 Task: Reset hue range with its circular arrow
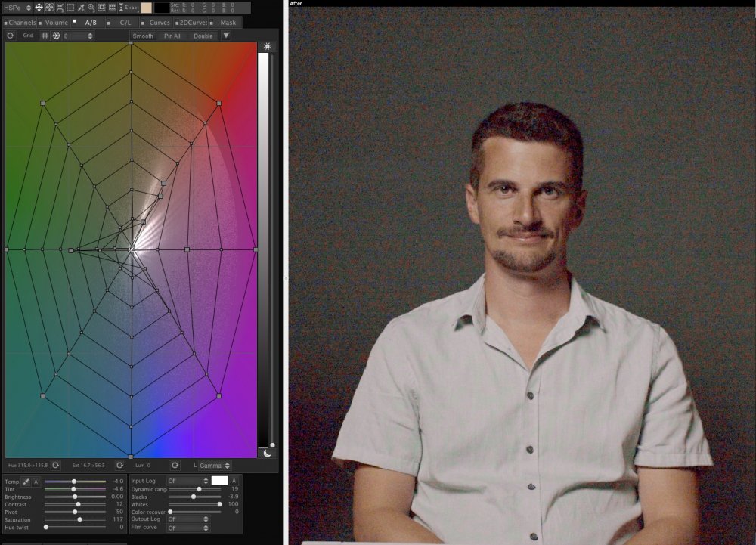55,465
